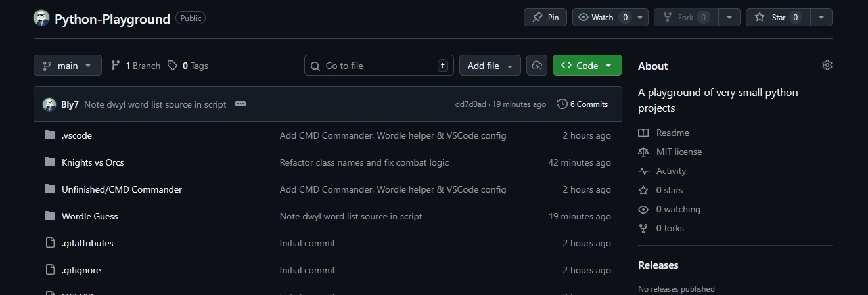The image size is (868, 295).
Task: Open the Star lists dropdown arrow
Action: (821, 17)
